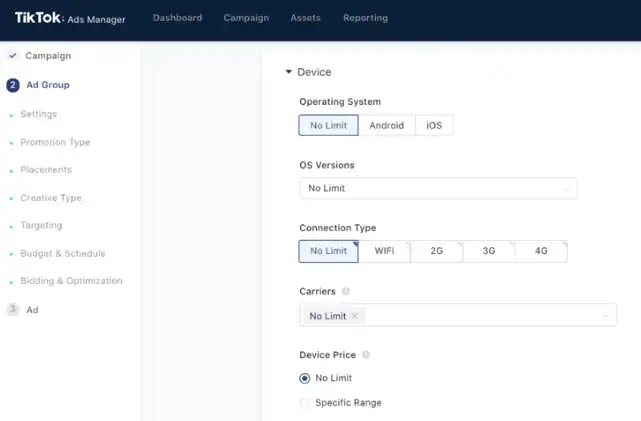Jump to Budget & Schedule section
The image size is (641, 421).
tap(62, 254)
